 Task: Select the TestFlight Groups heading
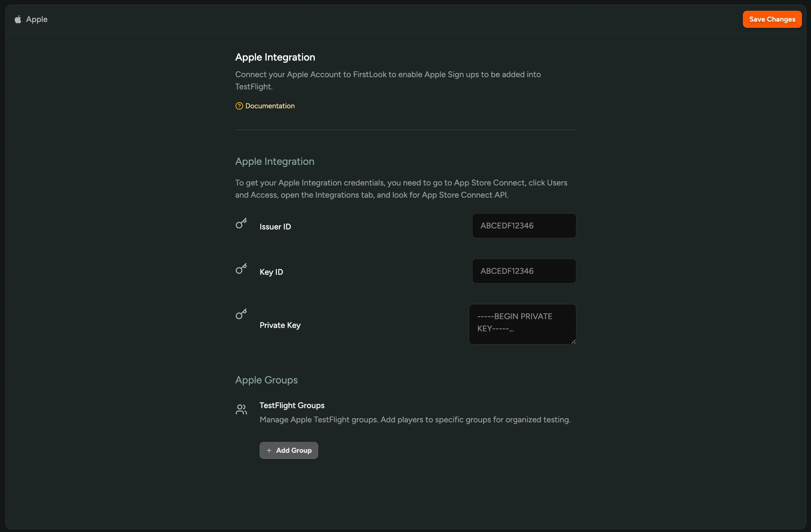click(x=292, y=405)
